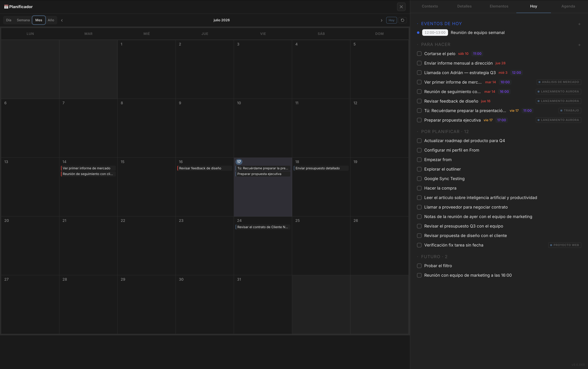
Task: Check off Google Sync Testing
Action: tap(419, 179)
